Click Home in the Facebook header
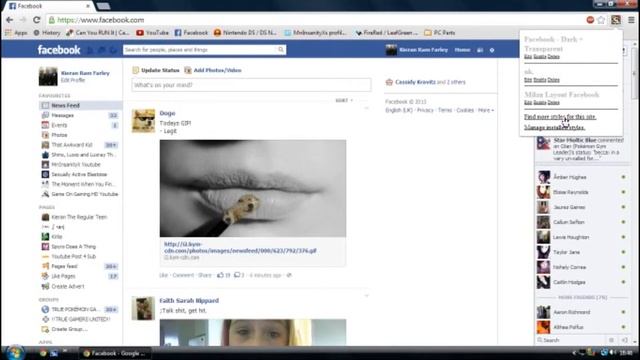The height and width of the screenshot is (360, 640). click(462, 50)
